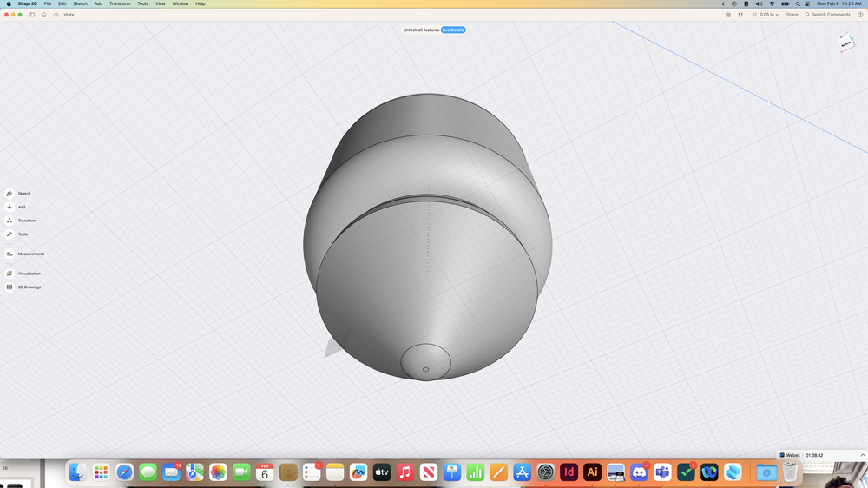Image resolution: width=868 pixels, height=488 pixels.
Task: Open Control Center in menu bar
Action: pyautogui.click(x=807, y=3)
